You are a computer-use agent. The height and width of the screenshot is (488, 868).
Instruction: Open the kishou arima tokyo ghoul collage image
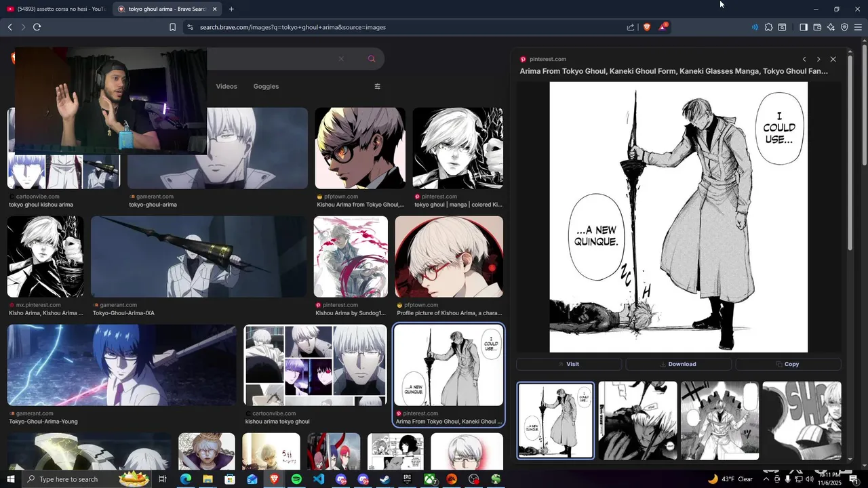(x=315, y=365)
